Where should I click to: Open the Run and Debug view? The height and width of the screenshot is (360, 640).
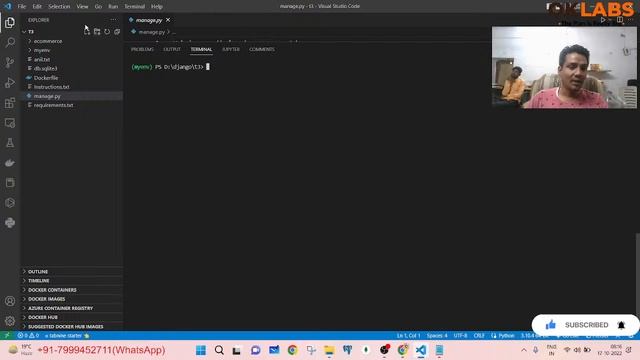coord(10,82)
